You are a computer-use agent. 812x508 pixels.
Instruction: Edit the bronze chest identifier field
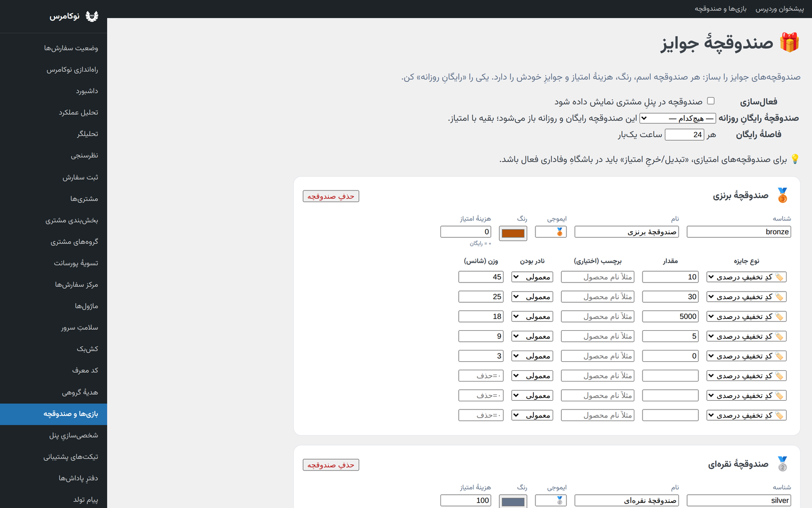point(739,232)
